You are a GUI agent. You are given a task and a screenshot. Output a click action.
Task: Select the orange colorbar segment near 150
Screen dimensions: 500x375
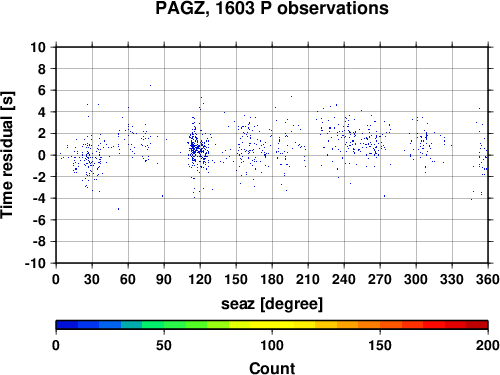click(x=380, y=325)
